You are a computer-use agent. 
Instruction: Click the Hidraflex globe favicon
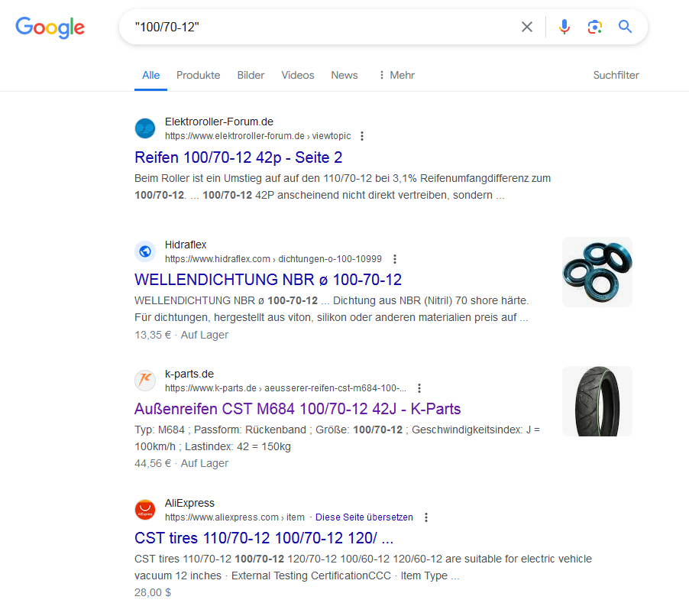[x=145, y=251]
